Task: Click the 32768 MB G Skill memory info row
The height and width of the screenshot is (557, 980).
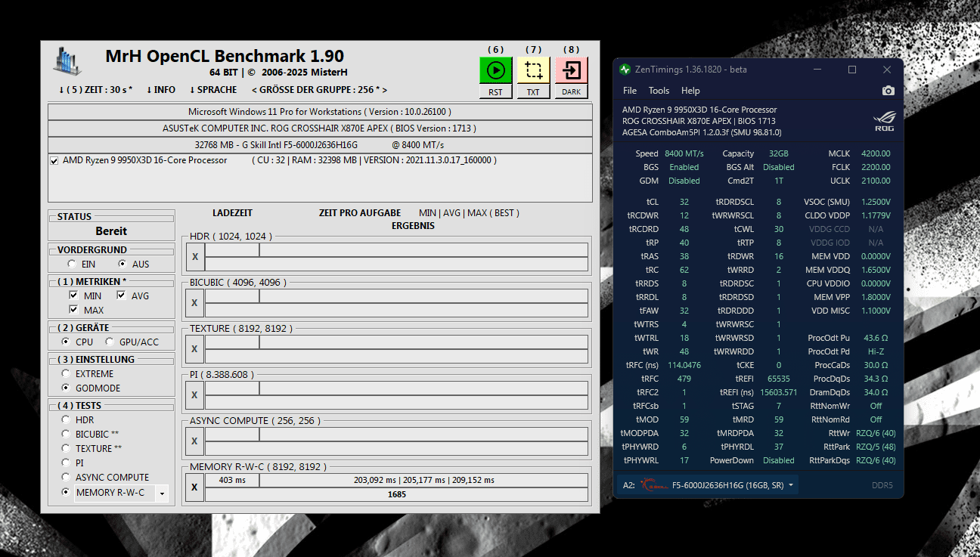Action: click(x=320, y=145)
